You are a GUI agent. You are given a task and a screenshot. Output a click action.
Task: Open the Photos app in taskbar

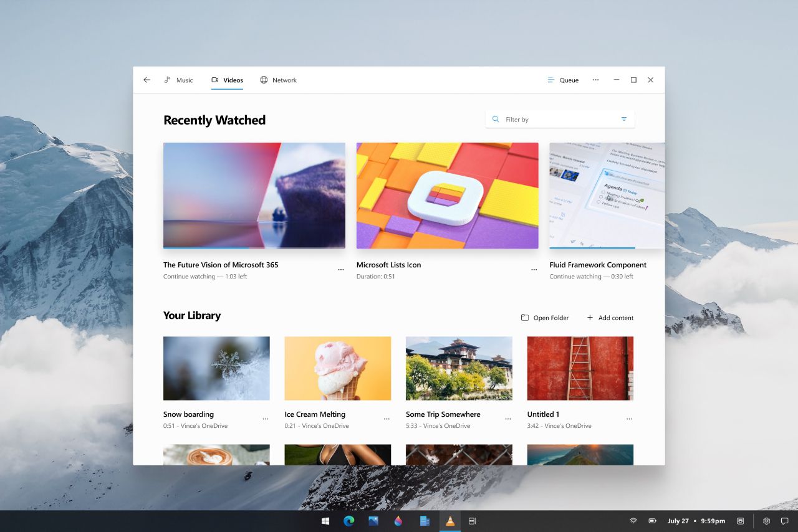click(373, 521)
